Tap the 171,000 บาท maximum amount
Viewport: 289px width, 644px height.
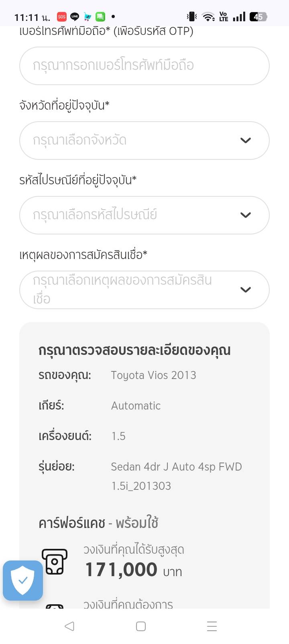pyautogui.click(x=133, y=570)
